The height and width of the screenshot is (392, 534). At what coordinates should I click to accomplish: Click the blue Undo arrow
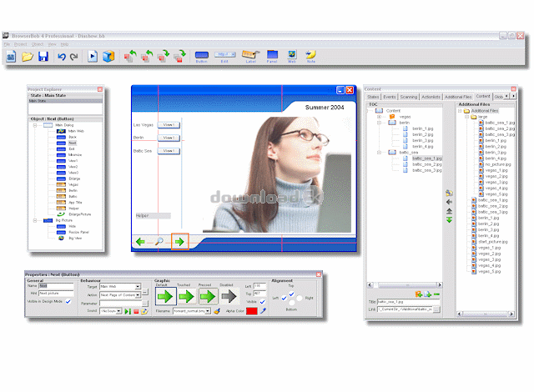pyautogui.click(x=61, y=57)
